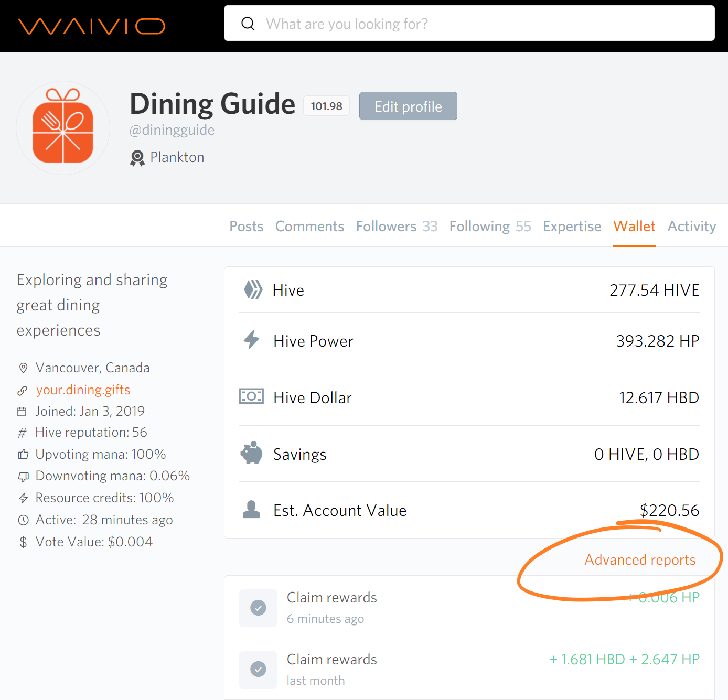728x700 pixels.
Task: Click the 0 HIVE, 0 HBD savings value
Action: (646, 454)
